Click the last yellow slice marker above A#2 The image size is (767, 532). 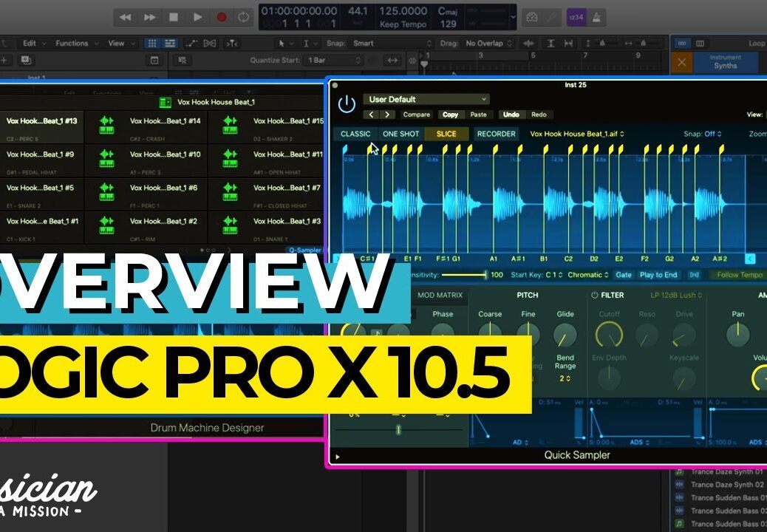722,149
